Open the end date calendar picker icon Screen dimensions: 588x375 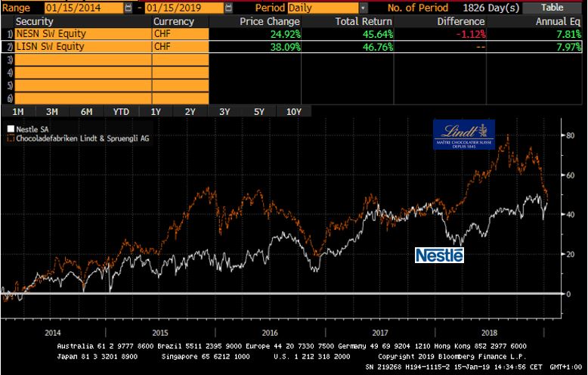228,8
